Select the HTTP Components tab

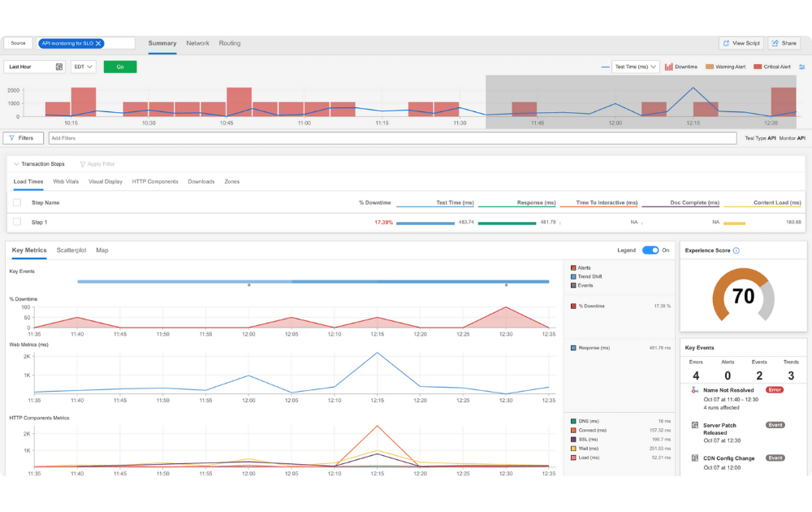155,182
